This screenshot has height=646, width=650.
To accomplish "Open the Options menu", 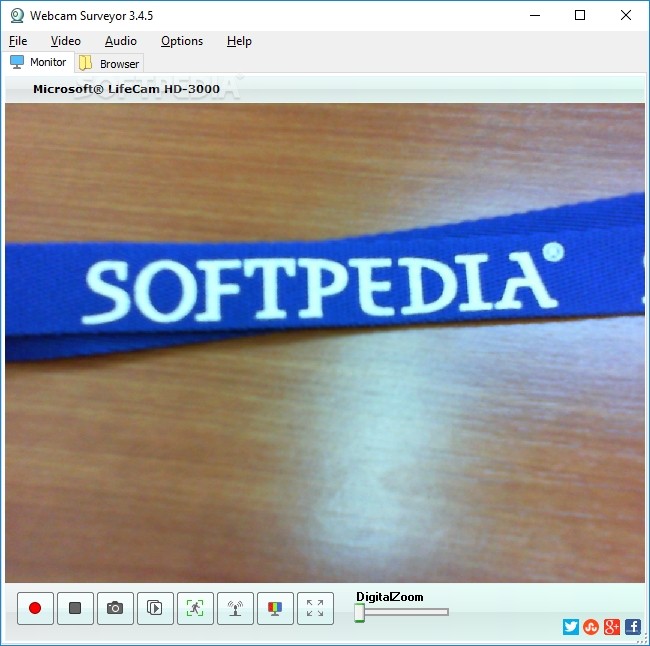I will point(182,41).
